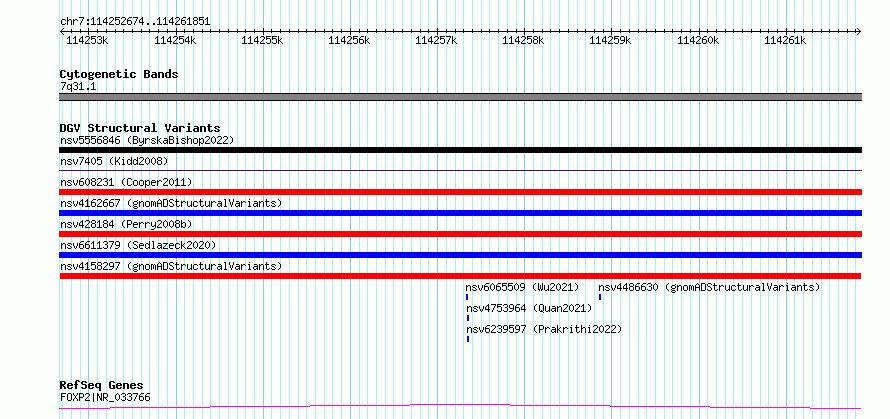
Task: Click the nsv4753964 (Quan2021) label
Action: click(x=529, y=308)
